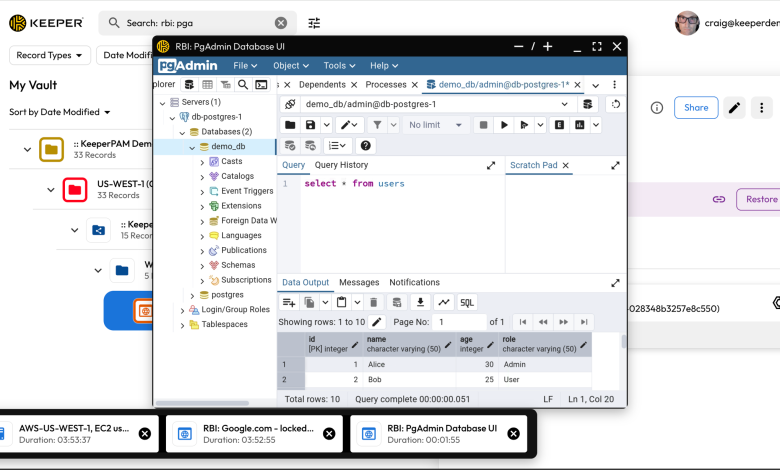Open Keeper search filter options icon
The width and height of the screenshot is (780, 470).
tap(314, 23)
